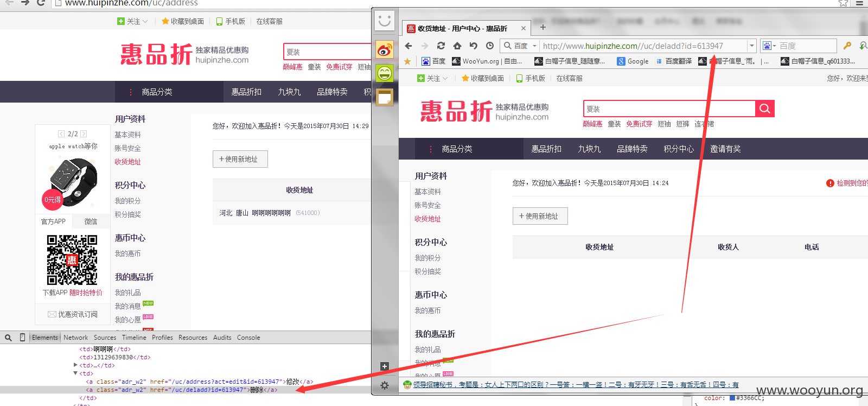Open home page in front browser
This screenshot has height=406, width=868.
point(457,46)
